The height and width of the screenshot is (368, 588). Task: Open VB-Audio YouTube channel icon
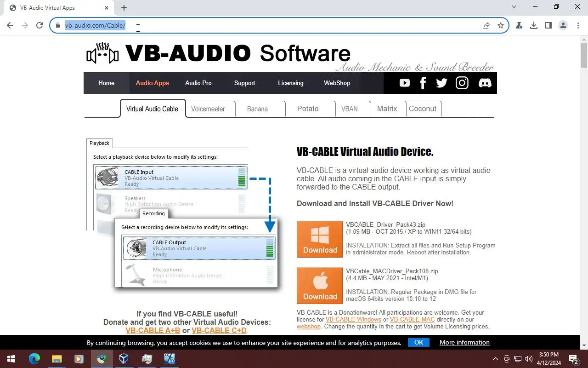[x=405, y=83]
